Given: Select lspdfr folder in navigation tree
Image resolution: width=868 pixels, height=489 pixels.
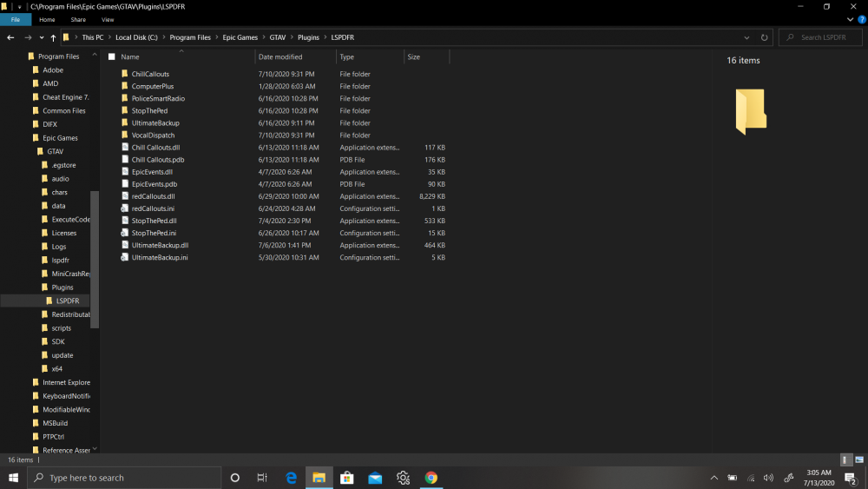Looking at the screenshot, I should [61, 260].
